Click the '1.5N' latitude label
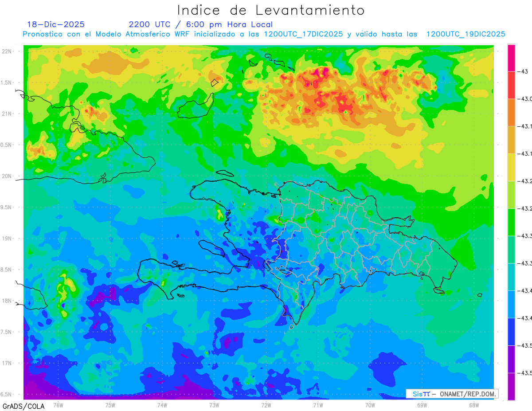The height and width of the screenshot is (411, 532). (x=7, y=82)
